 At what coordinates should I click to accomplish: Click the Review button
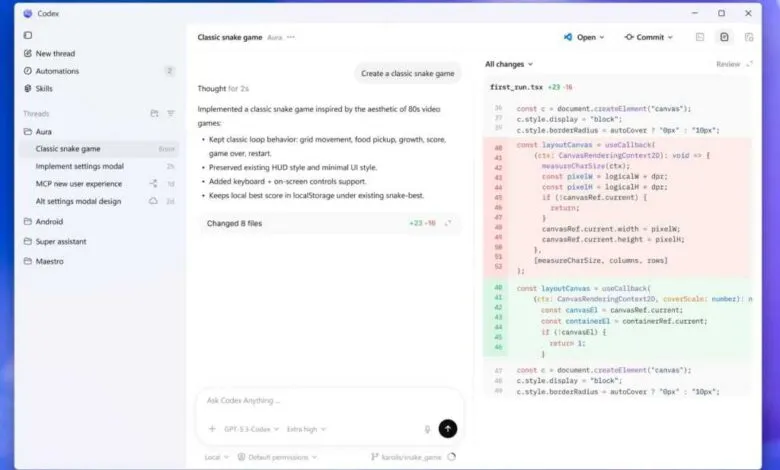click(x=728, y=64)
